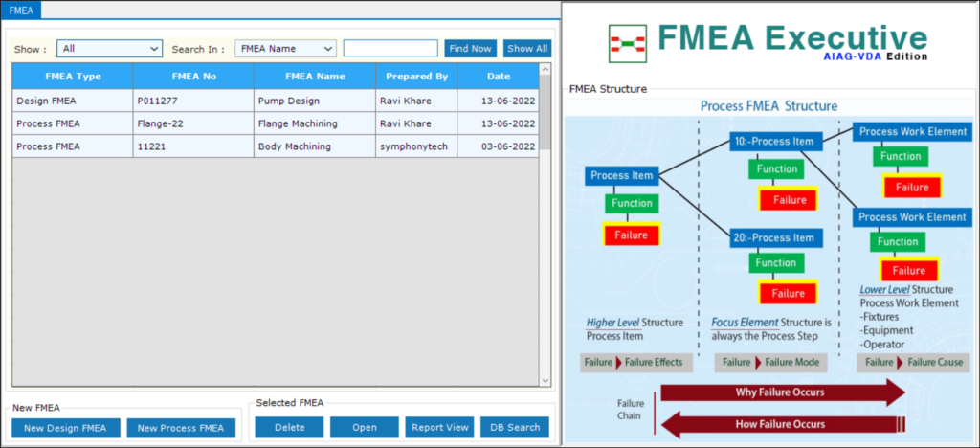Select the Body Machining cell

coord(315,146)
